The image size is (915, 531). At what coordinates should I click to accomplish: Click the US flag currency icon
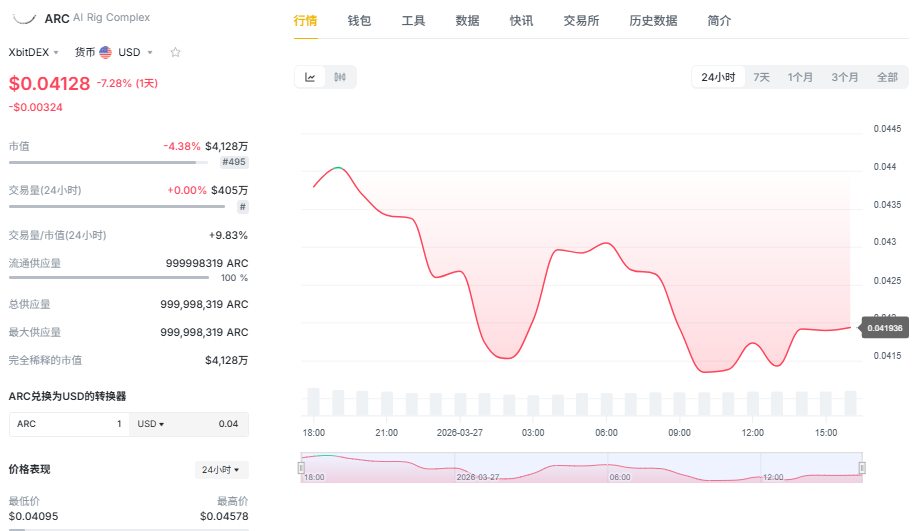105,52
